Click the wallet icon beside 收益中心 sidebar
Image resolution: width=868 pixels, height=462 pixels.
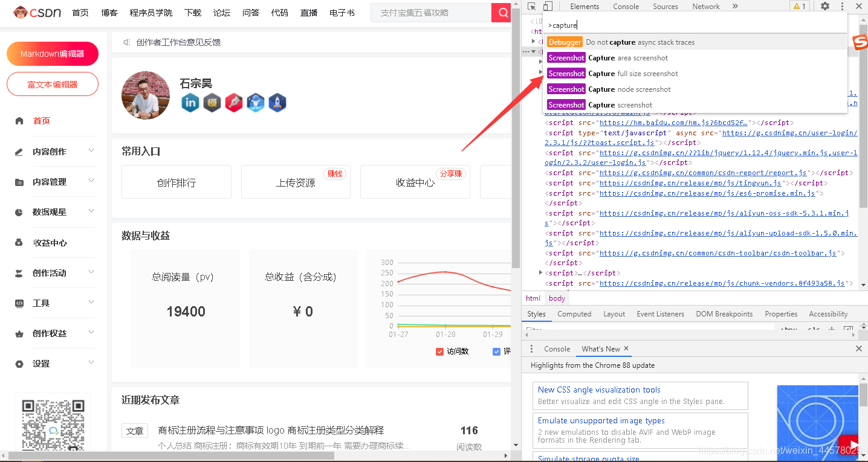(x=19, y=243)
